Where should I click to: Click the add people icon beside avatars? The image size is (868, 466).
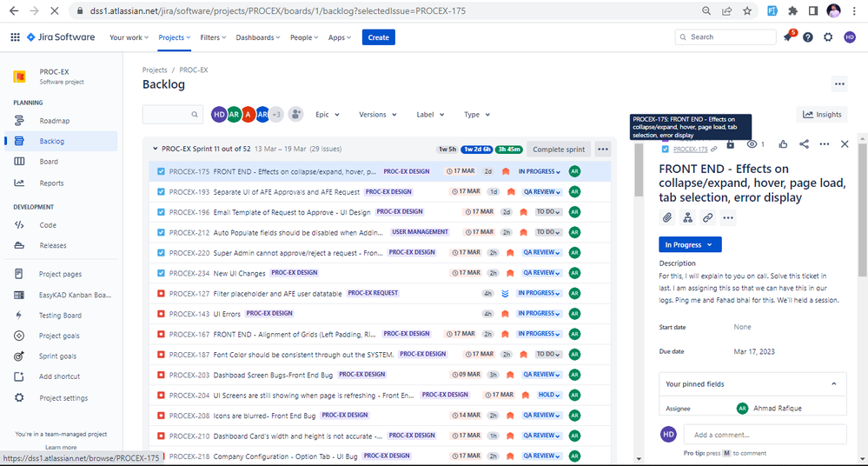[296, 114]
